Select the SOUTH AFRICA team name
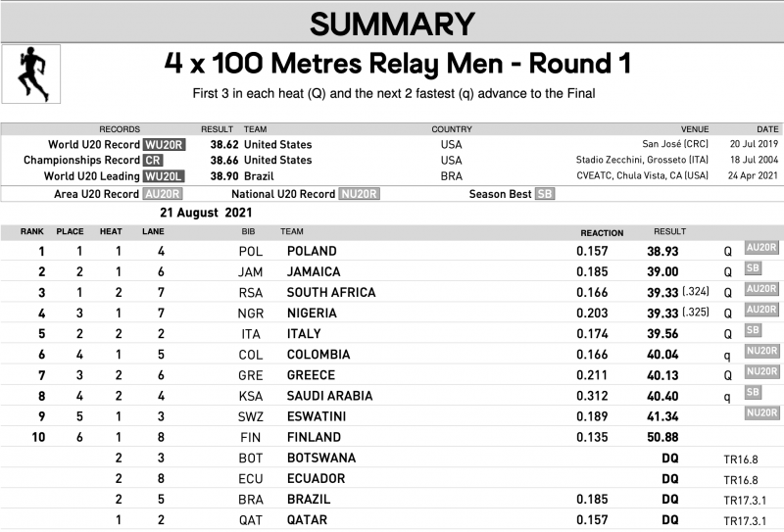784x532 pixels. click(330, 292)
